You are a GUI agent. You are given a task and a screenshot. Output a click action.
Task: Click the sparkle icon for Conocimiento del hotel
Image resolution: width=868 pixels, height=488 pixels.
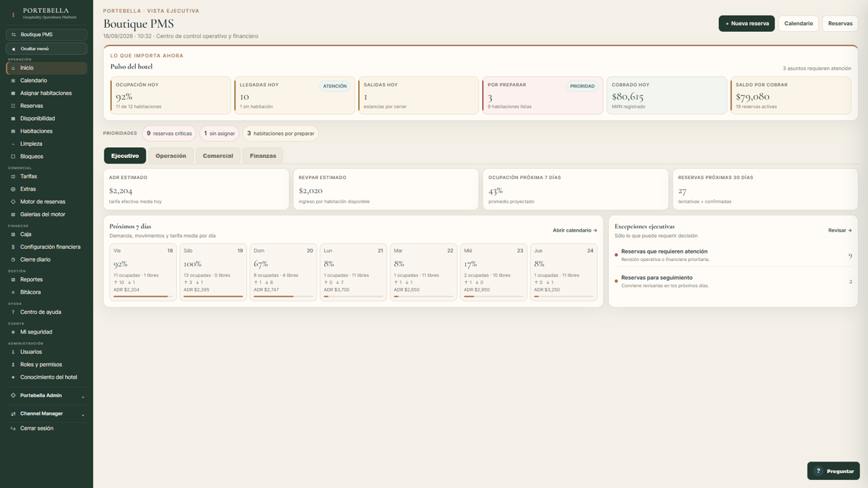pyautogui.click(x=13, y=378)
